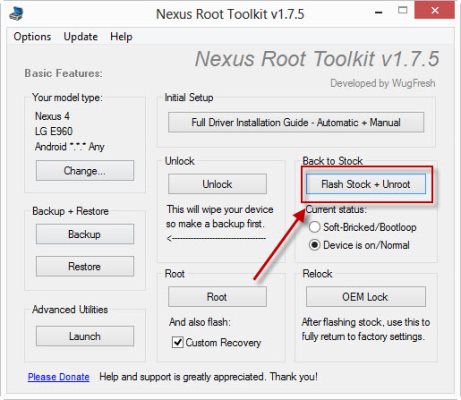
Task: Minimize the Nexus Root Toolkit window
Action: (x=378, y=12)
